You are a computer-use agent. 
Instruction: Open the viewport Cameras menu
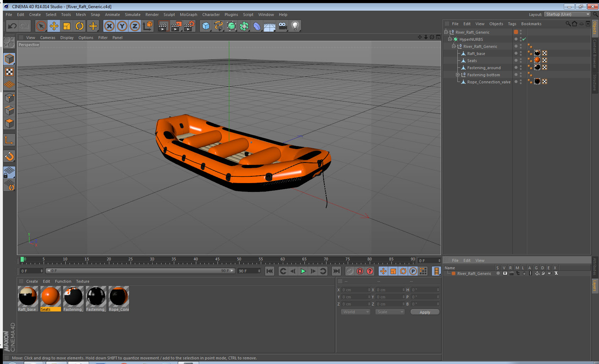(x=48, y=38)
